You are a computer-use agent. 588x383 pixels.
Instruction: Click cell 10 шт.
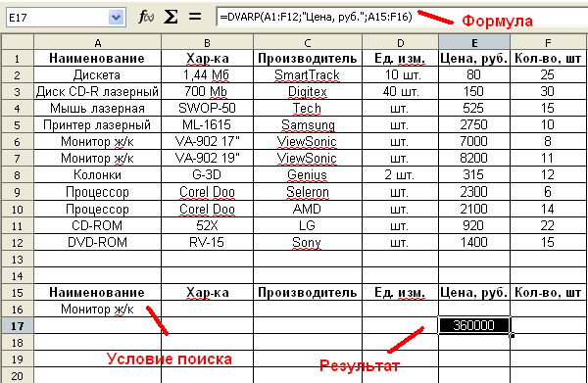tap(400, 75)
